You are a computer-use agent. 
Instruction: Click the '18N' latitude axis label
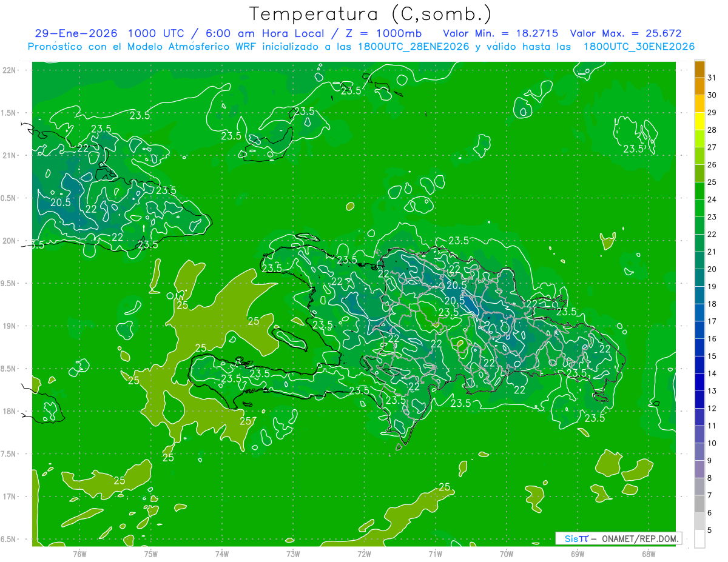[x=9, y=412]
